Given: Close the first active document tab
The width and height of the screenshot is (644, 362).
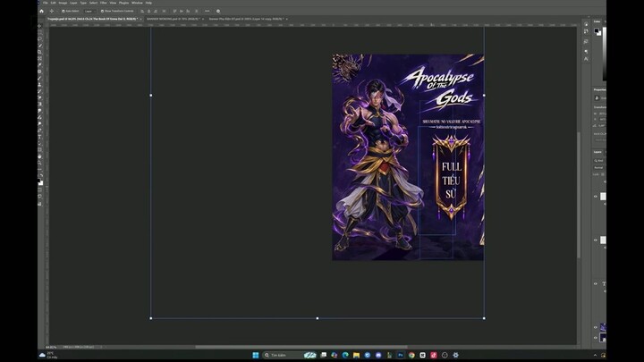Looking at the screenshot, I should coord(140,19).
